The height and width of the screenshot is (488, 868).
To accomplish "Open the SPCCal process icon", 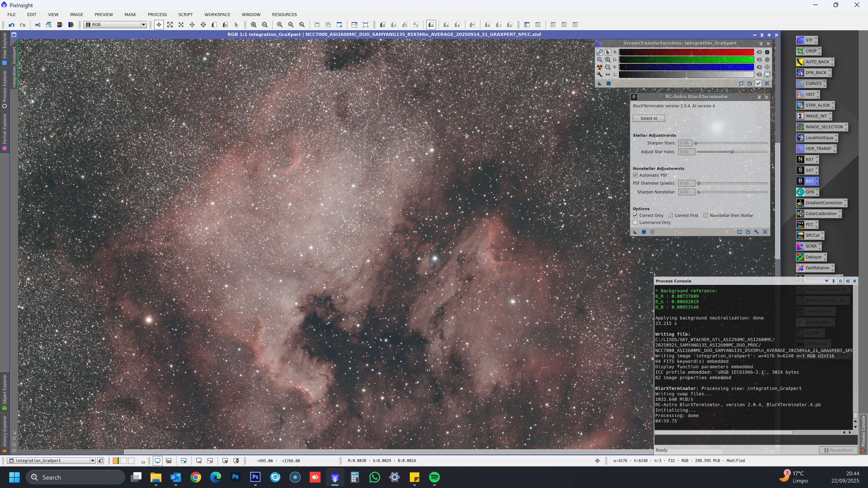I will click(809, 235).
